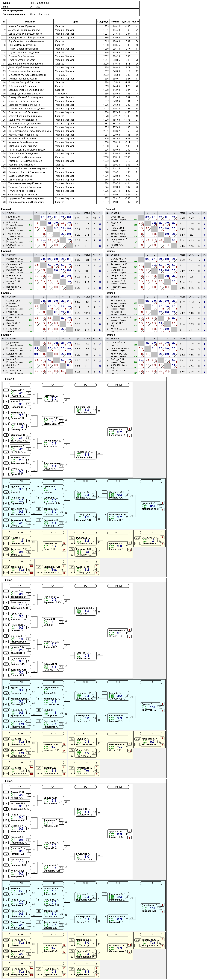This screenshot has width=209, height=980.
Task: Select the 1/2 round label in Финал-1
Action: click(85, 385)
